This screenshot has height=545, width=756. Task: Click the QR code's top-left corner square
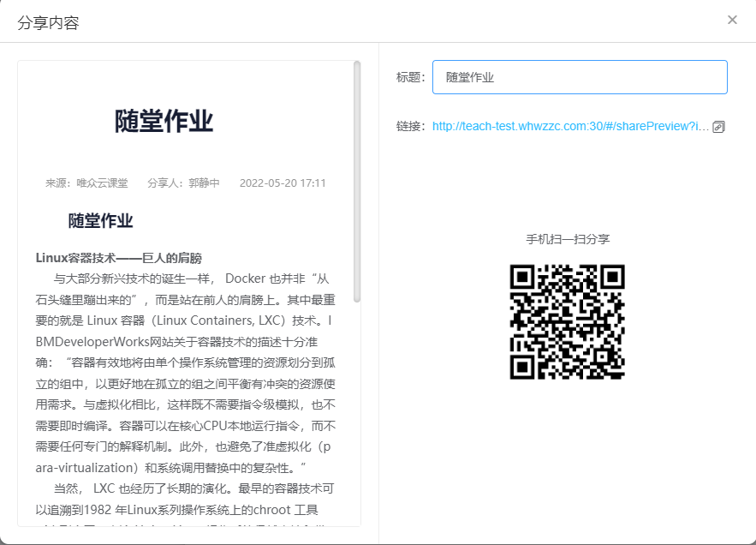point(523,277)
